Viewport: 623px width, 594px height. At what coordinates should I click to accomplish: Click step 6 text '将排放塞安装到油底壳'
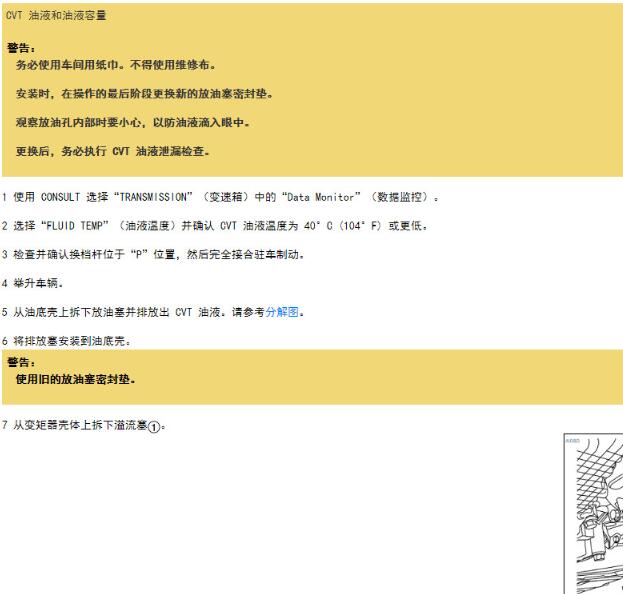pyautogui.click(x=70, y=341)
